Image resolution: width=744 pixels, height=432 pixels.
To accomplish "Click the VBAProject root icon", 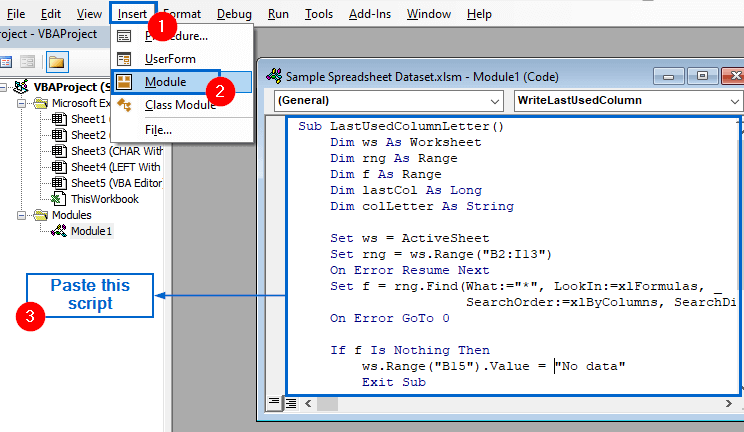I will click(x=21, y=87).
